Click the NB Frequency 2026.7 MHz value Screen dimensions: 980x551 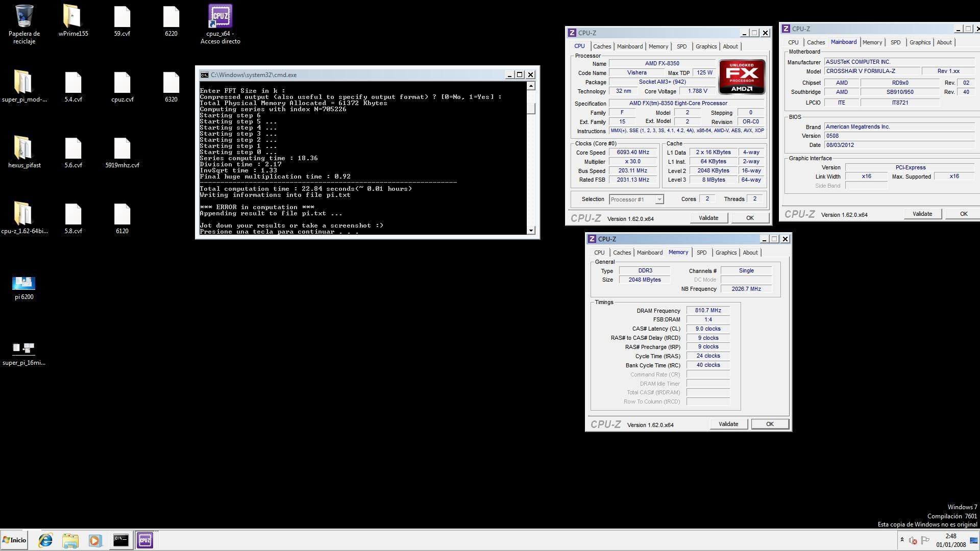pyautogui.click(x=746, y=289)
